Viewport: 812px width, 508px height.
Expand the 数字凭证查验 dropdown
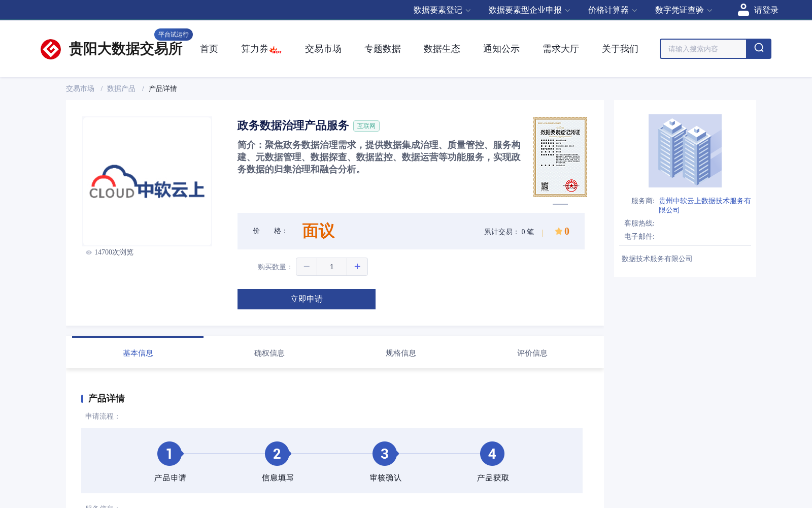click(x=684, y=10)
